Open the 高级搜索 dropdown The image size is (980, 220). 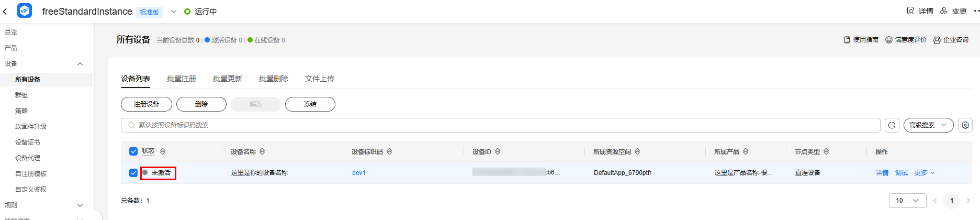[928, 125]
